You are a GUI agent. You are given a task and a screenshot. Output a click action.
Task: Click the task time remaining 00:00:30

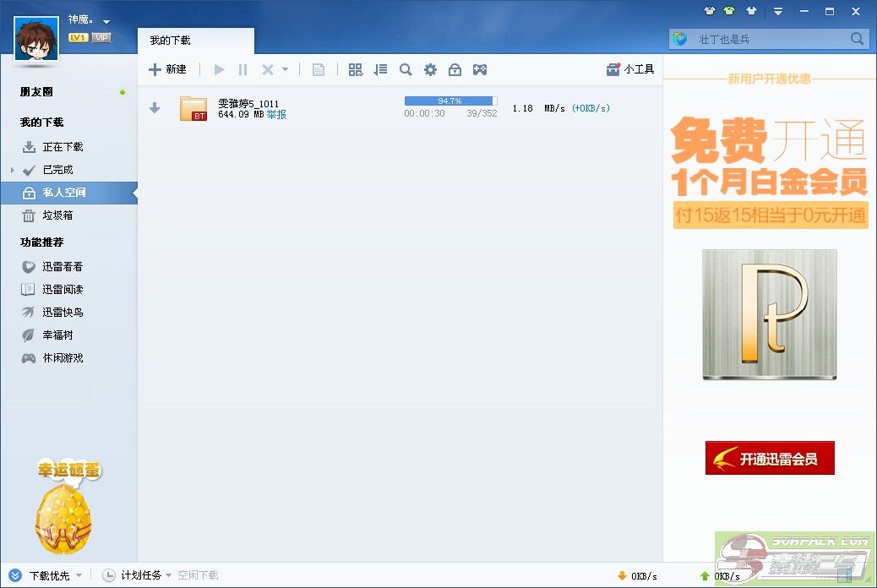424,113
